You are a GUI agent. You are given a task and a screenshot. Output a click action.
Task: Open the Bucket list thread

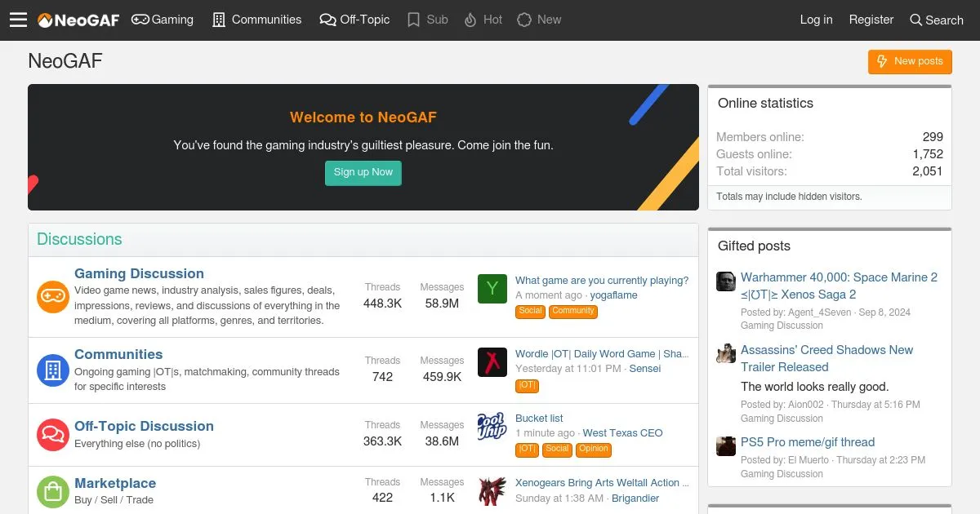point(539,418)
